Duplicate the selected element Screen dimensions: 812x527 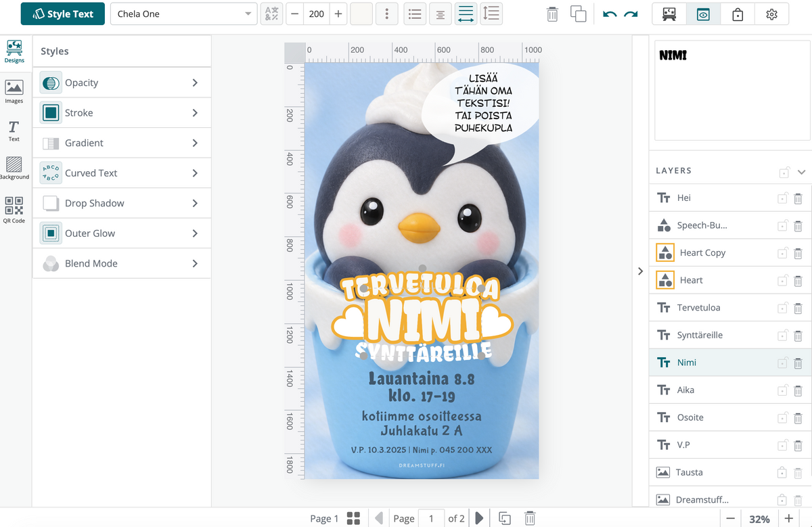click(578, 14)
